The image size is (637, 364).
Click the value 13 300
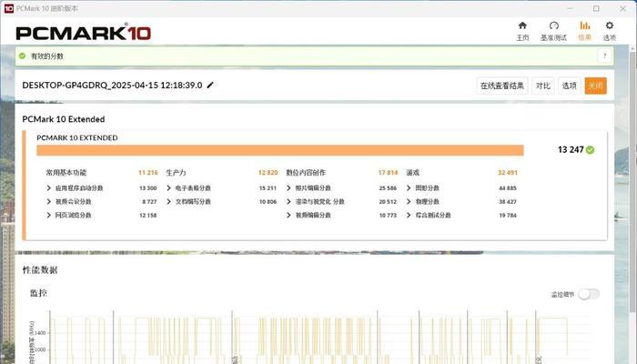pos(147,188)
